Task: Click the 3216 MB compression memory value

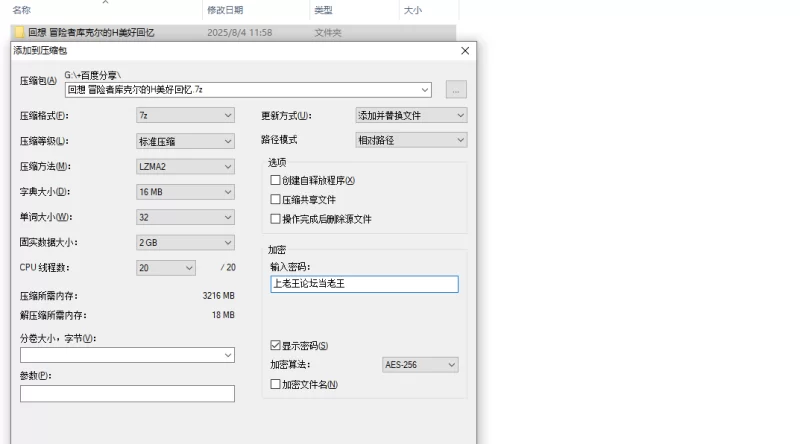Action: 218,295
